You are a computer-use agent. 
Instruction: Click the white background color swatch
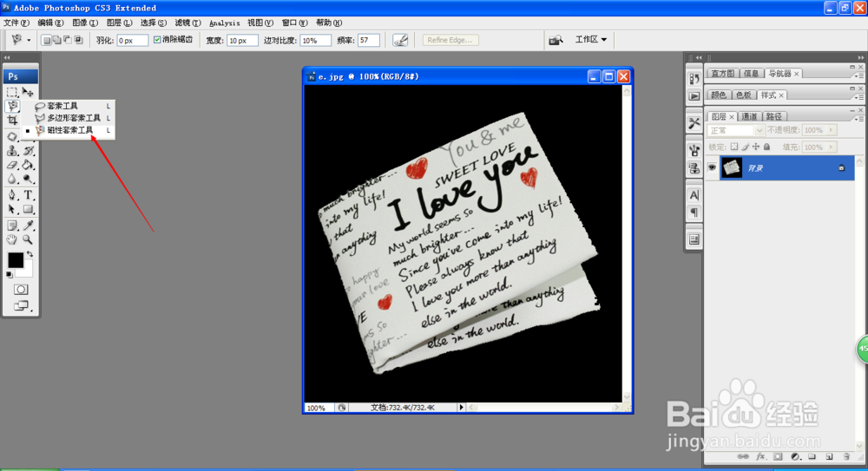[27, 271]
